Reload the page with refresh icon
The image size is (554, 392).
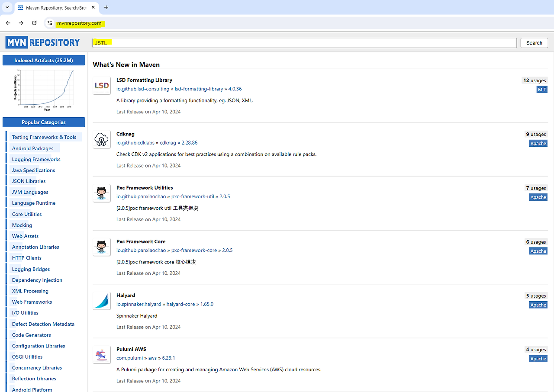pyautogui.click(x=34, y=23)
